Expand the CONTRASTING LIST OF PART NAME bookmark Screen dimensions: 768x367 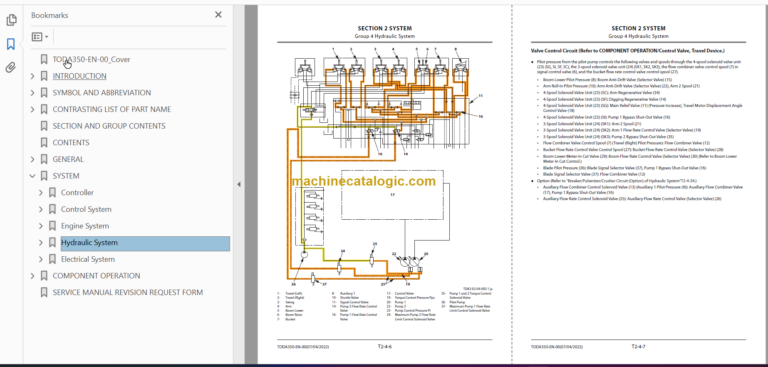click(x=33, y=109)
